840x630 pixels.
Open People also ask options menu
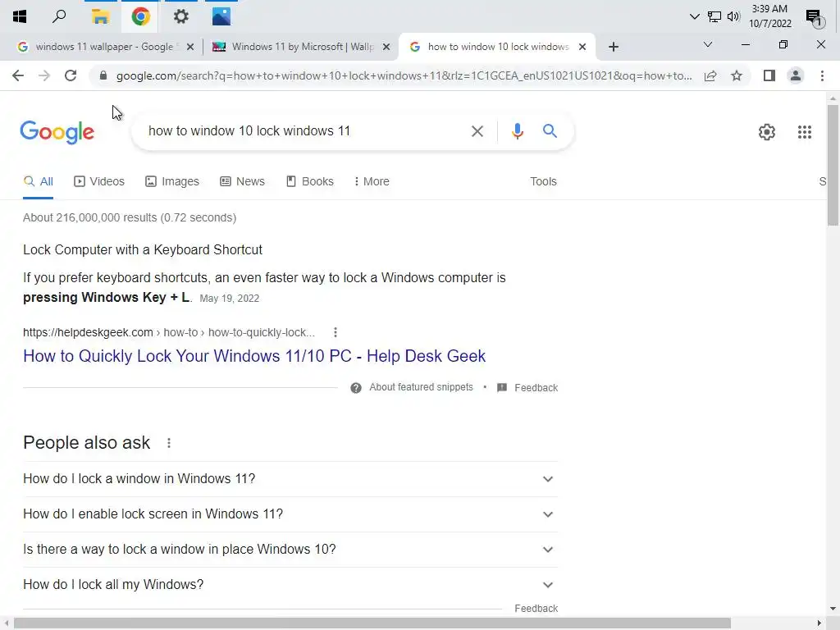[x=169, y=443]
